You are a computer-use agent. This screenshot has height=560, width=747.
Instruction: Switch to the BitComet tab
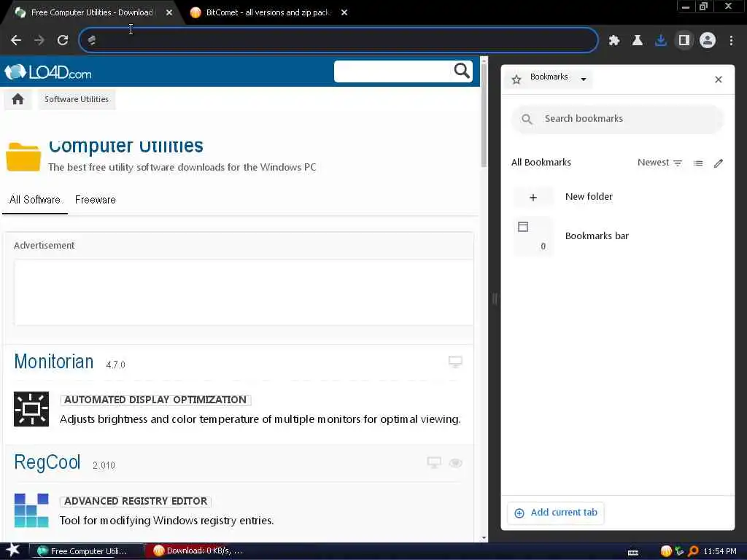[267, 12]
